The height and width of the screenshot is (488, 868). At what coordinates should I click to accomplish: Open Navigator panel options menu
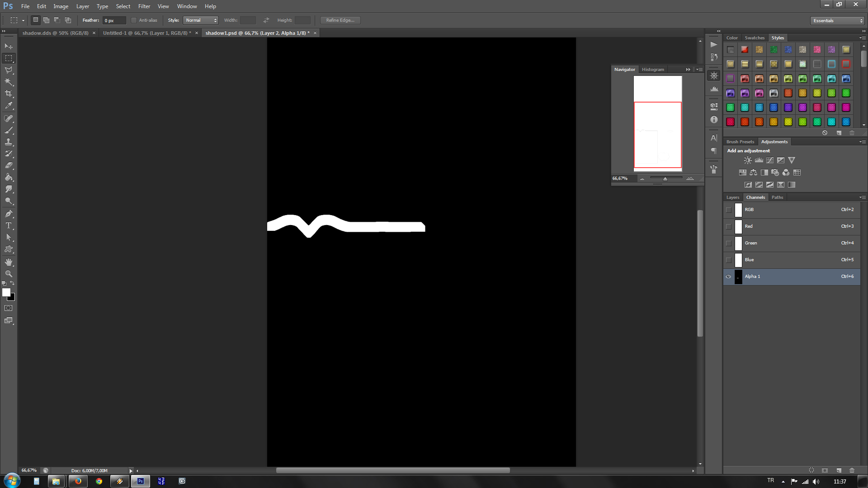(699, 70)
